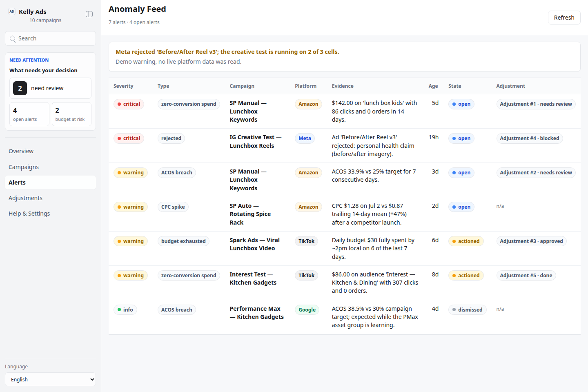
Task: Open Adjustments in the sidebar
Action: (x=50, y=198)
